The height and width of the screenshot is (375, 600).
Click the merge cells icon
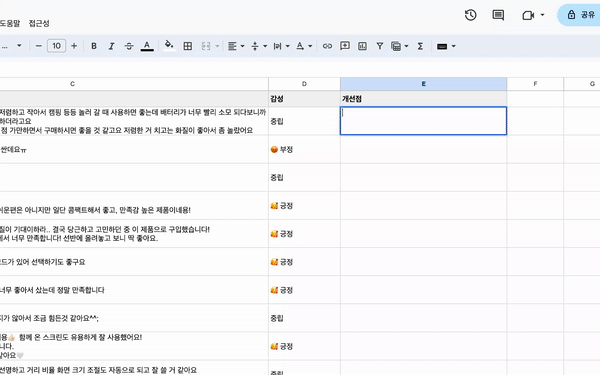point(206,46)
